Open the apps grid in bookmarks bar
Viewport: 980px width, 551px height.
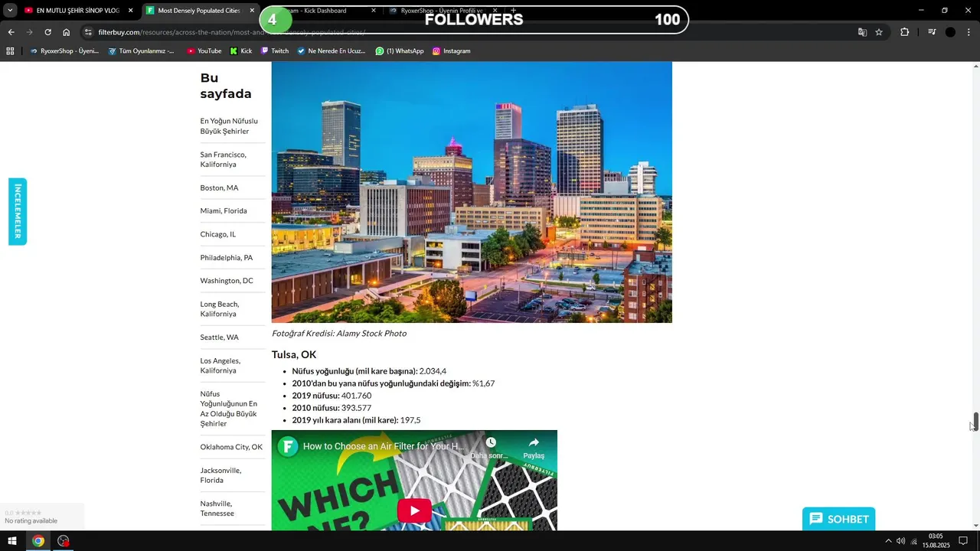10,51
